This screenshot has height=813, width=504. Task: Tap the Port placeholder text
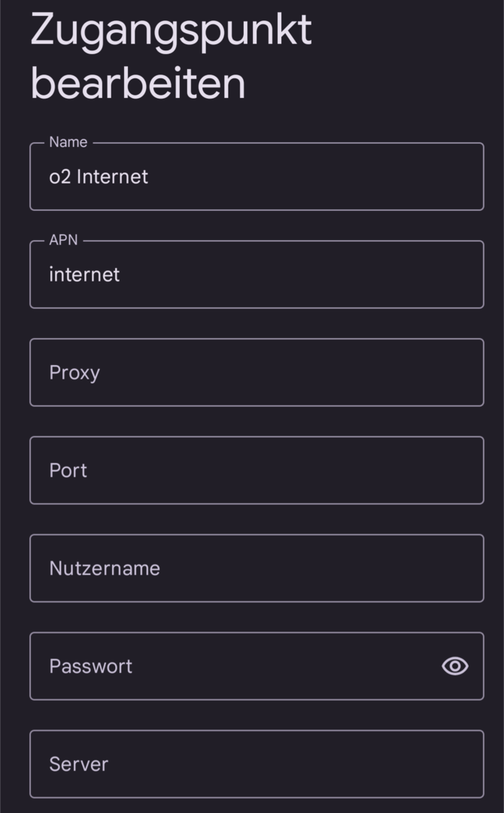pyautogui.click(x=68, y=470)
